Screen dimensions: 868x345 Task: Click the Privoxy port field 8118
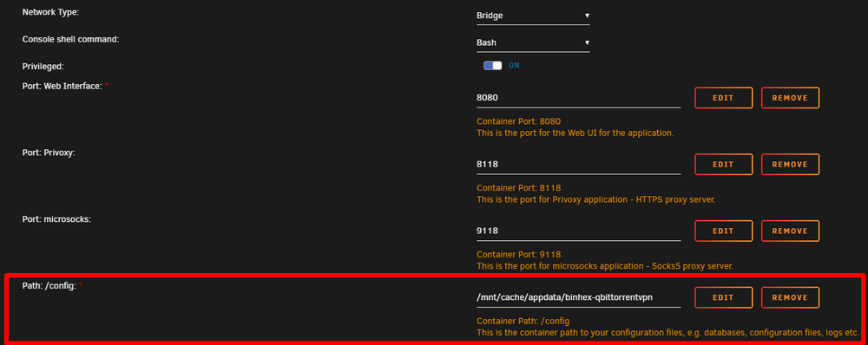click(x=578, y=164)
